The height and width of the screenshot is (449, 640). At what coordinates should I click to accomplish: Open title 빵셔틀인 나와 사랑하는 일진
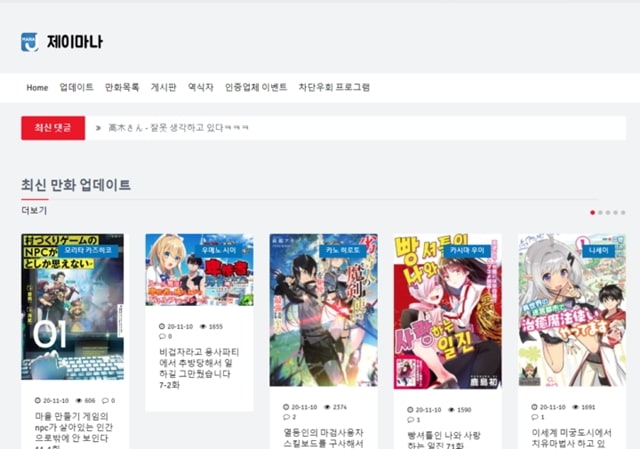[444, 440]
